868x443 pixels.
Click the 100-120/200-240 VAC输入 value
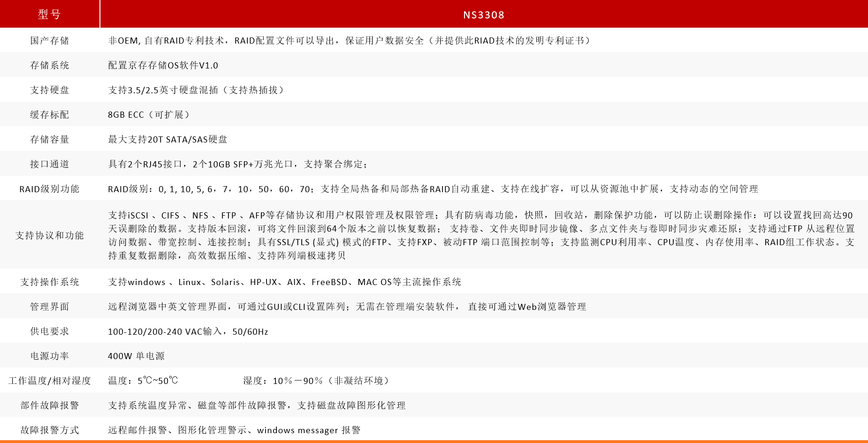click(188, 331)
